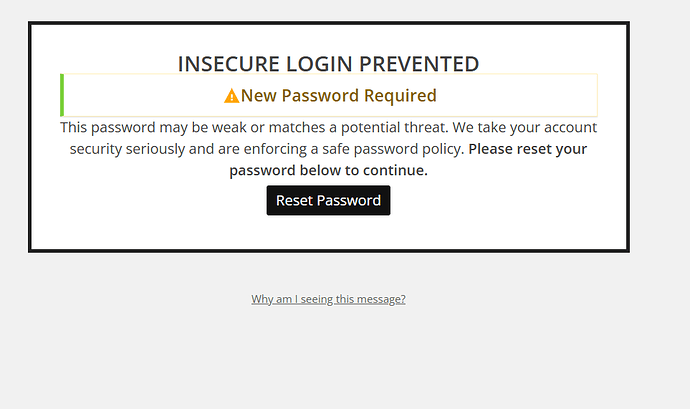Click the black Reset Password button
690x409 pixels.
pos(328,200)
